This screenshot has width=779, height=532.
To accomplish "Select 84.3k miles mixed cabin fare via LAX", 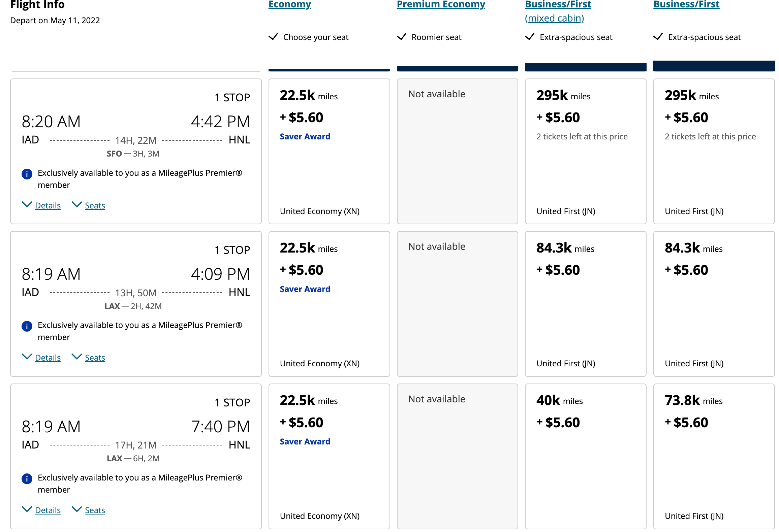I will pyautogui.click(x=585, y=303).
